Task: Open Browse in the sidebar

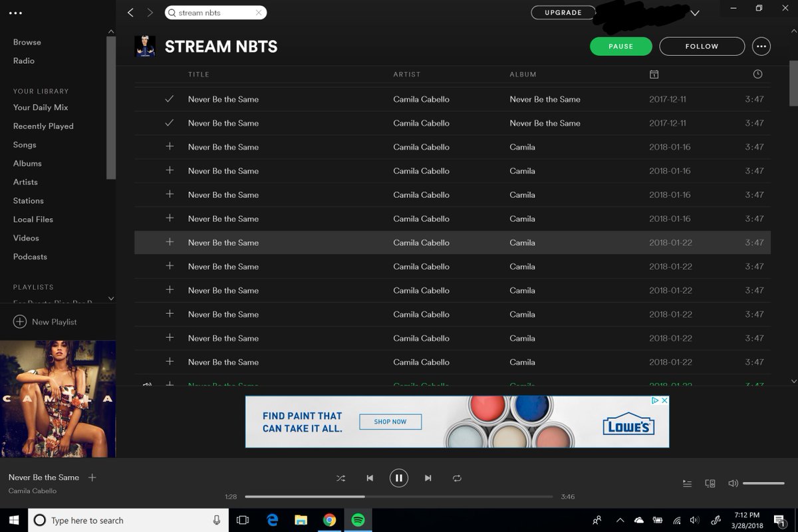Action: click(x=27, y=42)
